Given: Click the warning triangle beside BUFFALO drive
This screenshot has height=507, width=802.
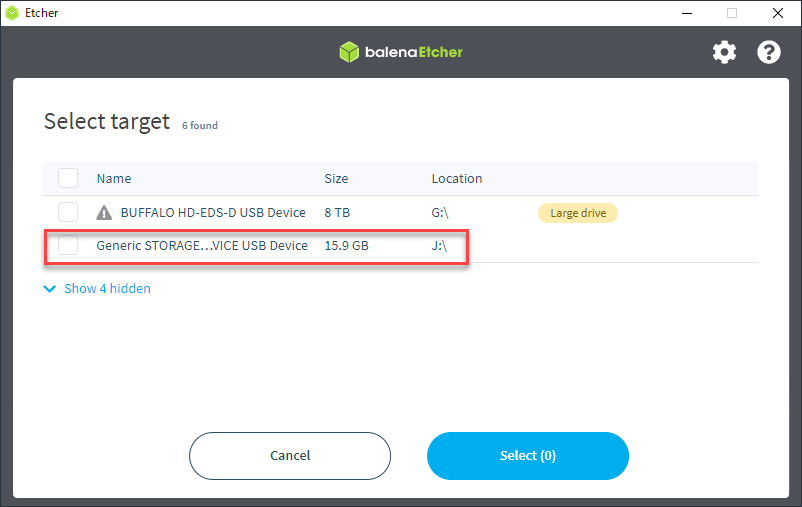Looking at the screenshot, I should coord(104,213).
